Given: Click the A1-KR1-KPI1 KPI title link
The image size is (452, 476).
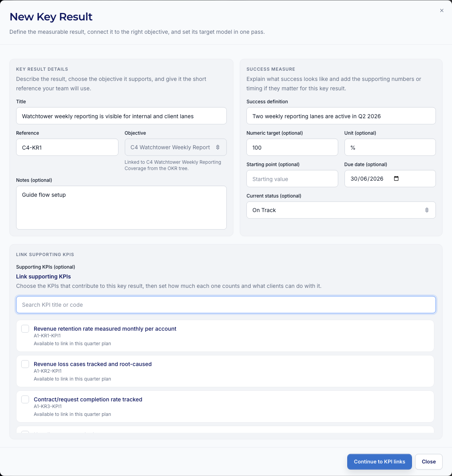Looking at the screenshot, I should point(105,329).
